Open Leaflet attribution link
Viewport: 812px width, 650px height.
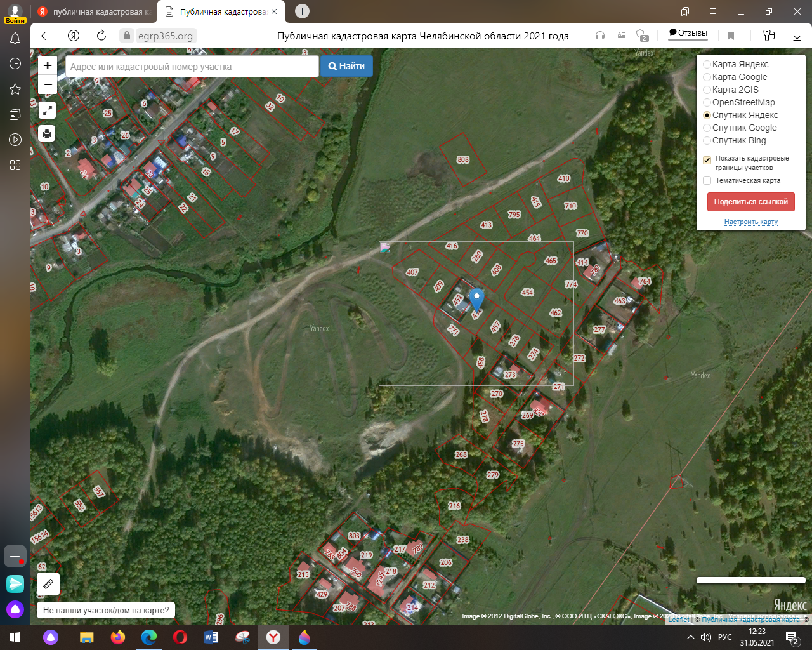point(678,620)
